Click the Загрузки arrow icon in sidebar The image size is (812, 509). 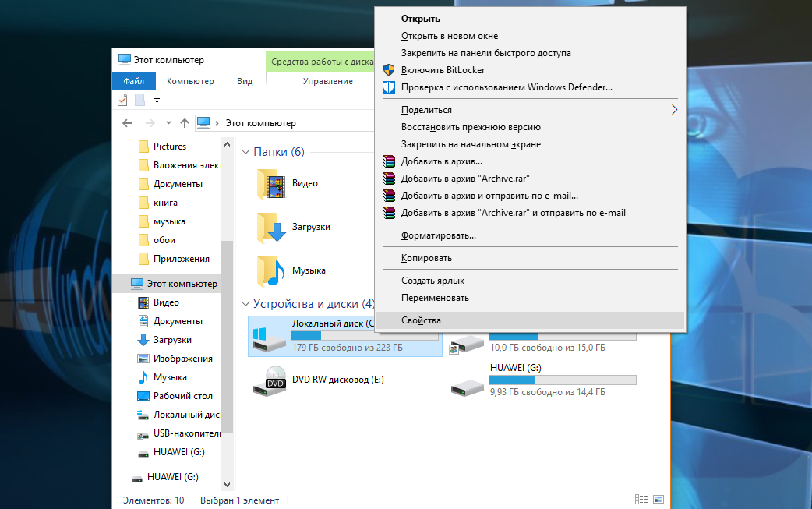point(143,340)
